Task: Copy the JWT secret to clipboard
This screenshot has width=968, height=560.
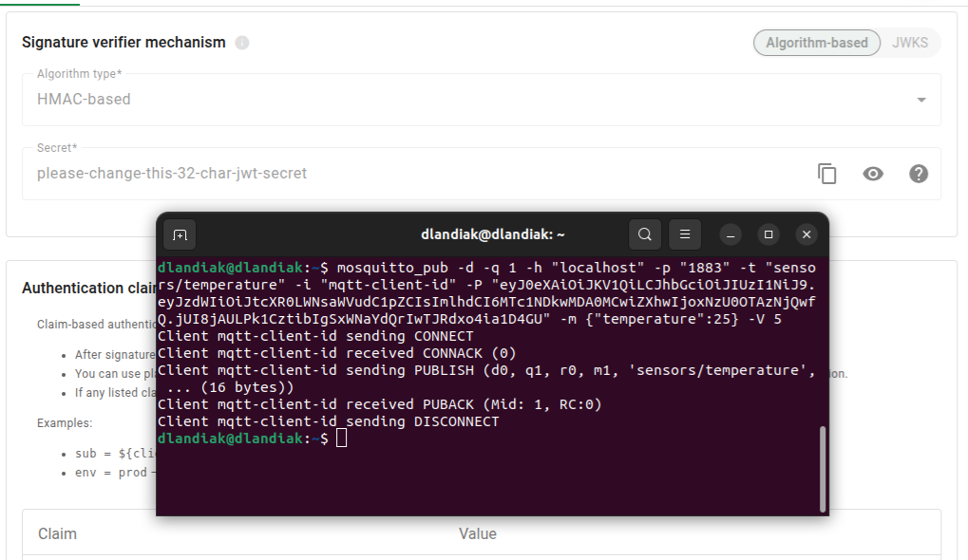Action: tap(827, 174)
